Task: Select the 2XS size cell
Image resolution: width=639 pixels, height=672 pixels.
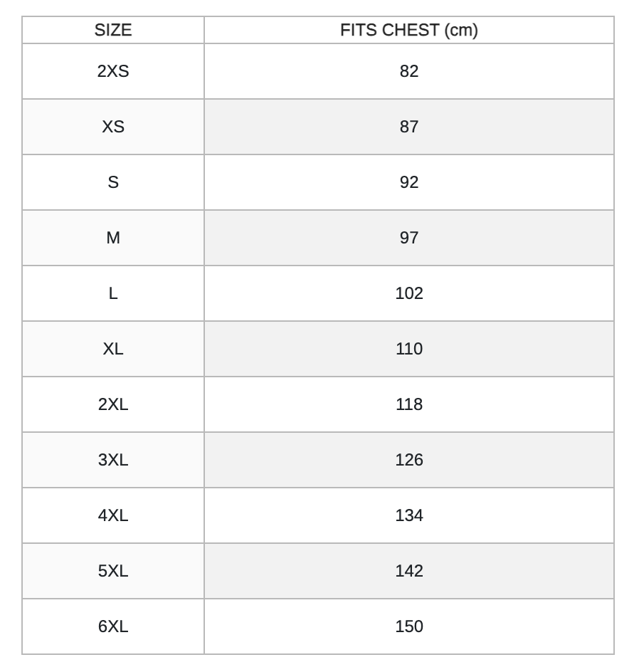Action: click(x=113, y=71)
